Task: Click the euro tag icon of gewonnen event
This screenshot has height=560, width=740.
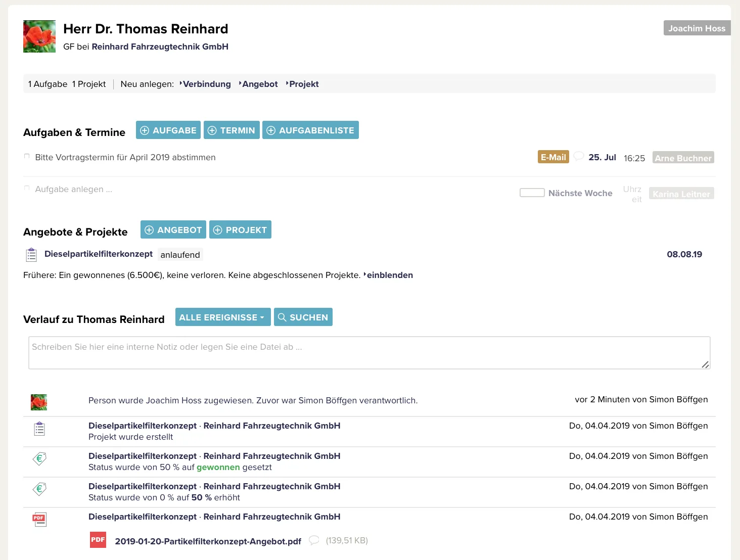Action: [x=39, y=458]
